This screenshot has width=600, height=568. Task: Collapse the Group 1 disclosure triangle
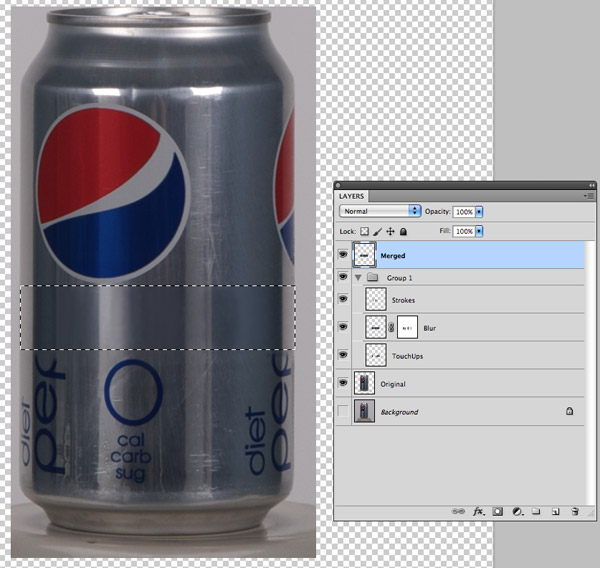point(358,277)
